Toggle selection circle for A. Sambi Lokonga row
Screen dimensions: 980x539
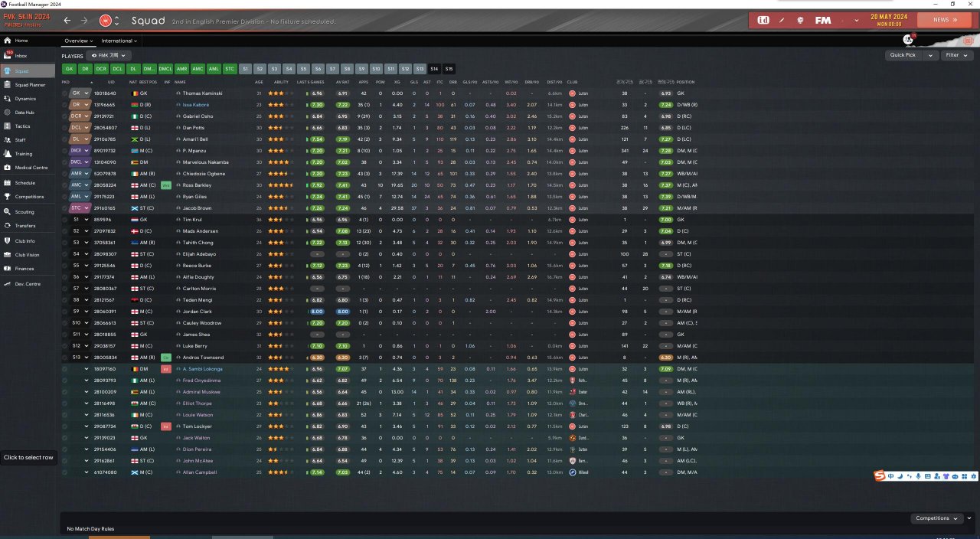(65, 369)
